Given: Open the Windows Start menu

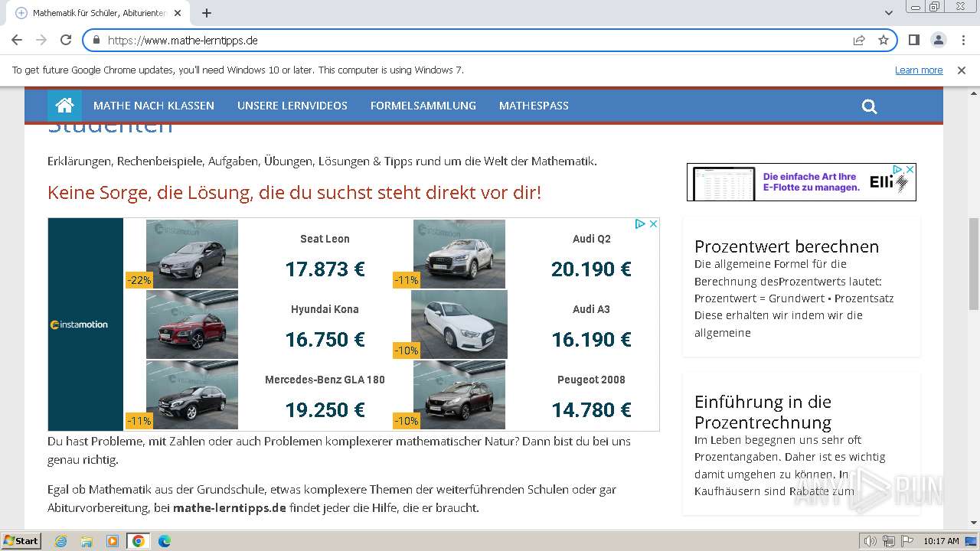Looking at the screenshot, I should 21,541.
